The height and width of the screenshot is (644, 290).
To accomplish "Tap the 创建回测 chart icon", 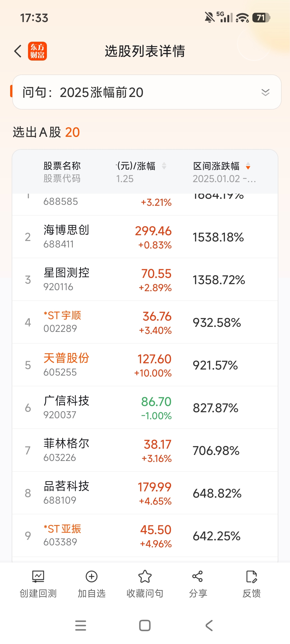I will pos(38,576).
